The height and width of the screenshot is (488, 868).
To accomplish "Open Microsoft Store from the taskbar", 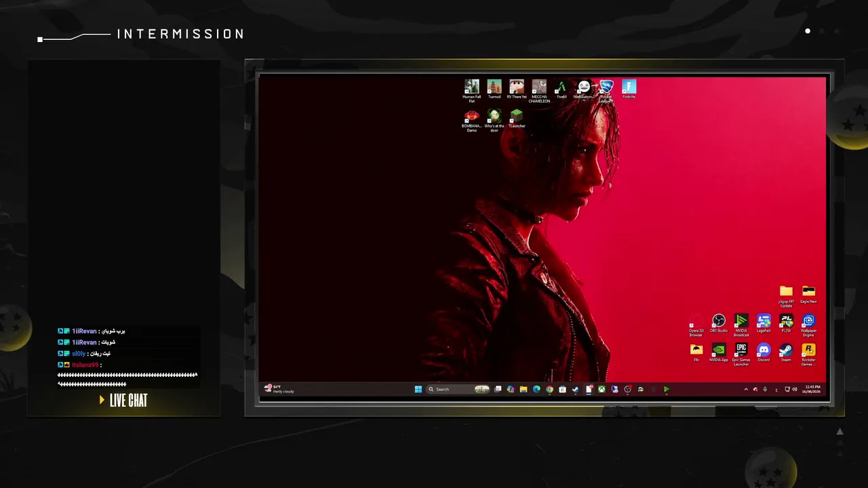I will pyautogui.click(x=562, y=389).
